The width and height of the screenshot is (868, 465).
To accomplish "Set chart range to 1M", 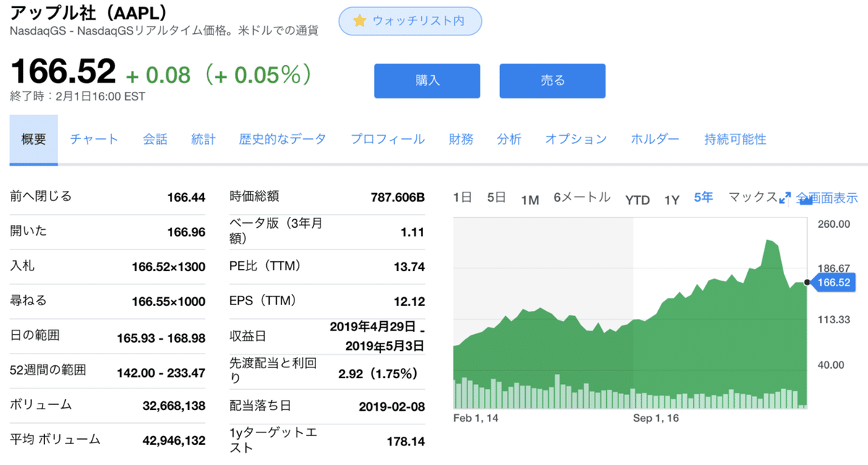I will pos(530,200).
